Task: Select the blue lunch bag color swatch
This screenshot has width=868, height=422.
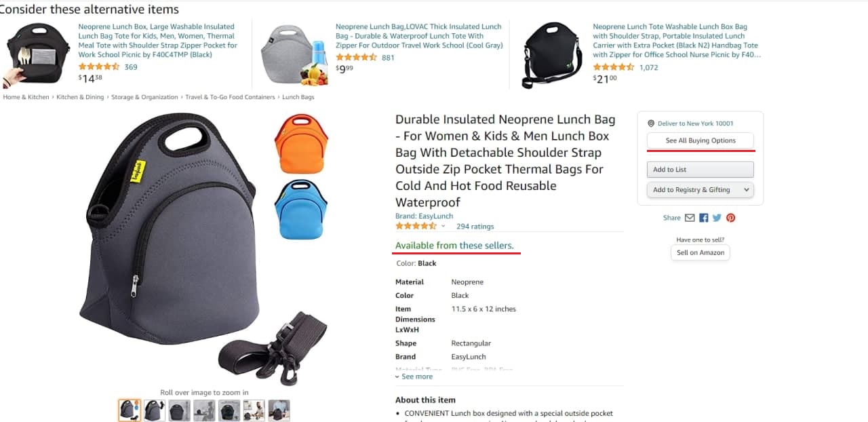Action: point(301,210)
